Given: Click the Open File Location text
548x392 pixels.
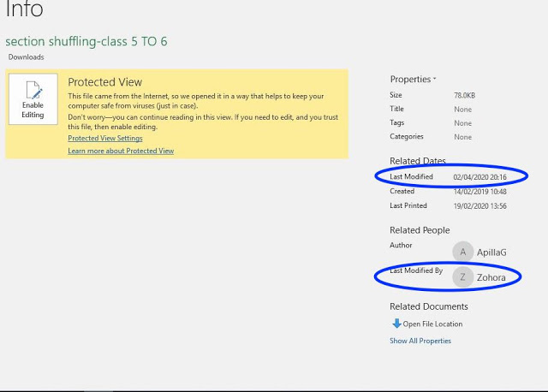Looking at the screenshot, I should tap(432, 324).
